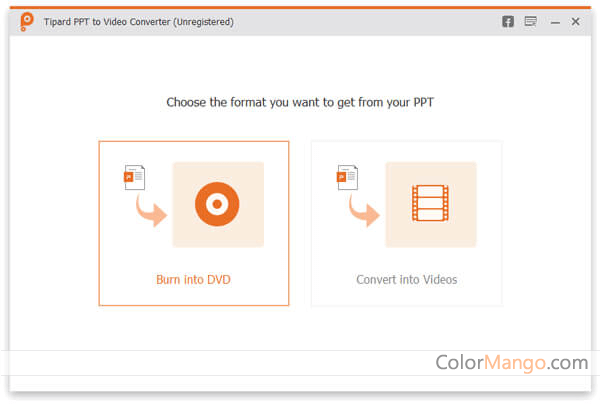Click the PPT document icon in Videos card

[347, 177]
